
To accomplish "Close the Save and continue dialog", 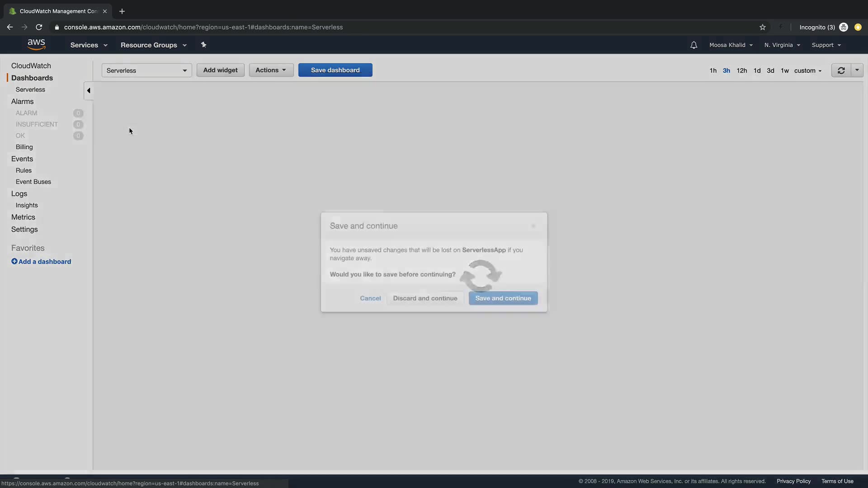I will click(x=533, y=226).
